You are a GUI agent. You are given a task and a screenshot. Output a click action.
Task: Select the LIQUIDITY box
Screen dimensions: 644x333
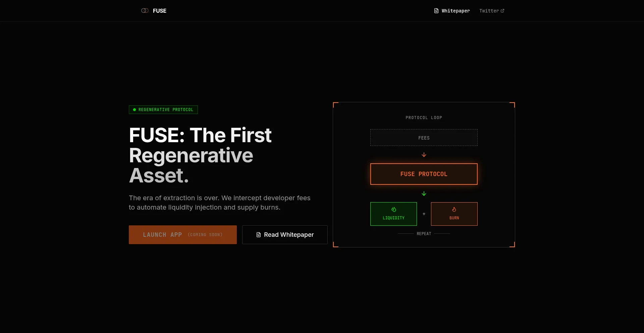pyautogui.click(x=393, y=214)
